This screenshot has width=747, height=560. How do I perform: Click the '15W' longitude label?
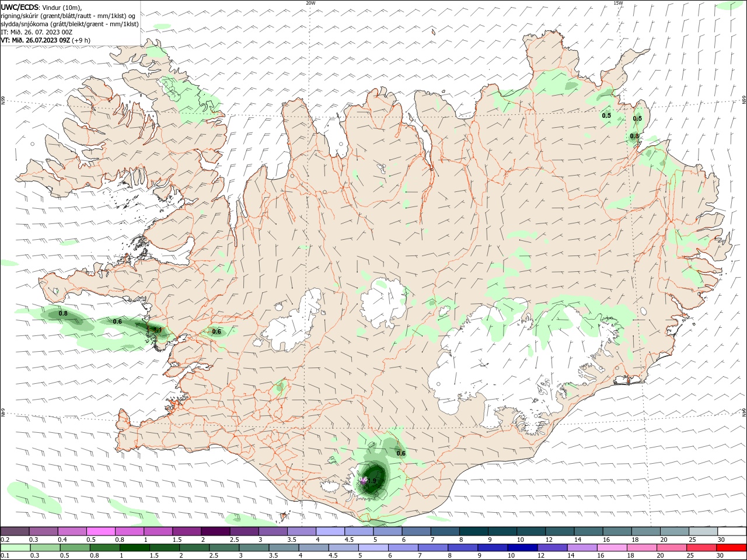[x=618, y=3]
